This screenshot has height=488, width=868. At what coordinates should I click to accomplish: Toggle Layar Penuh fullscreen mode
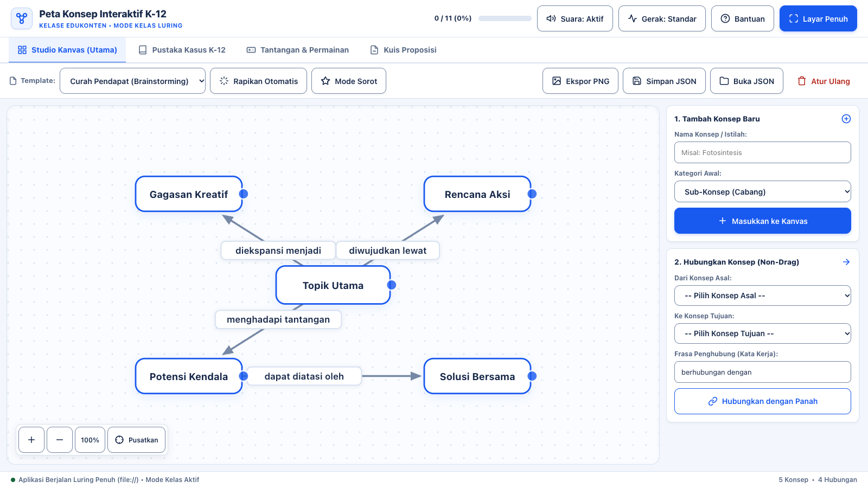(818, 18)
